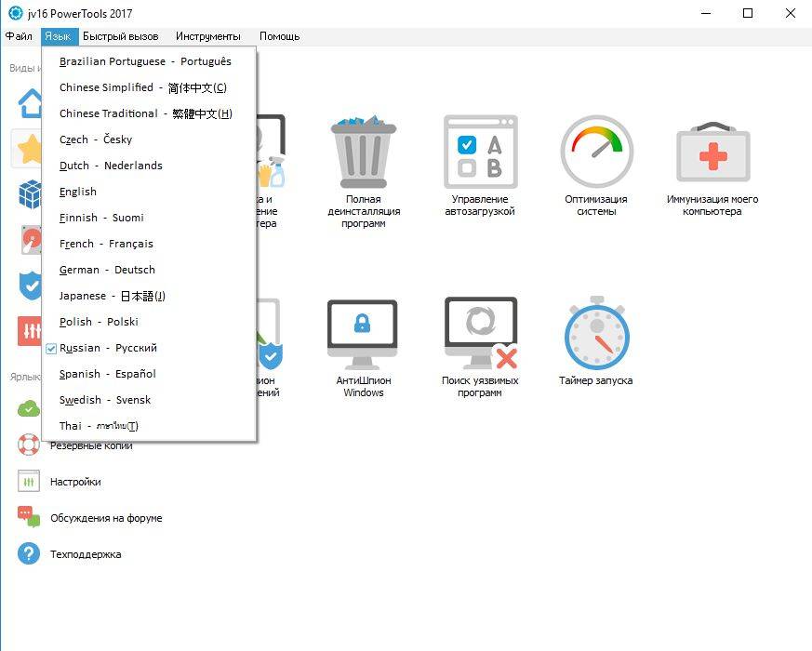Click the blue cube sidebar icon
Screen dimensions: 812x651
tap(30, 194)
